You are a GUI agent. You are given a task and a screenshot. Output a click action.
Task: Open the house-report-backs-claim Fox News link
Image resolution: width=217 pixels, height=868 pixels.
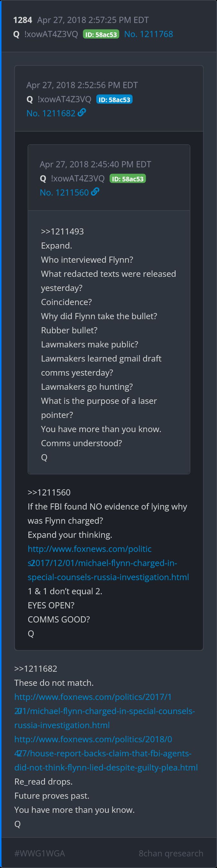[106, 753]
